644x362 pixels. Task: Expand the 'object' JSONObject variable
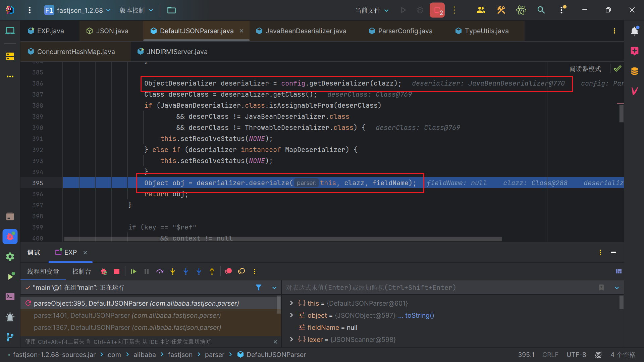point(291,315)
